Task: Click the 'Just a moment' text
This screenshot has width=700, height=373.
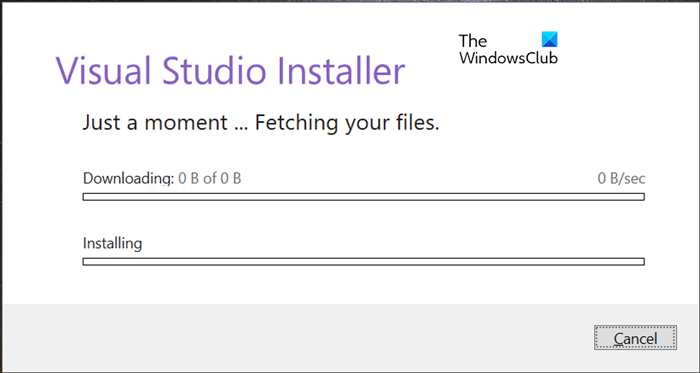Action: click(x=155, y=123)
